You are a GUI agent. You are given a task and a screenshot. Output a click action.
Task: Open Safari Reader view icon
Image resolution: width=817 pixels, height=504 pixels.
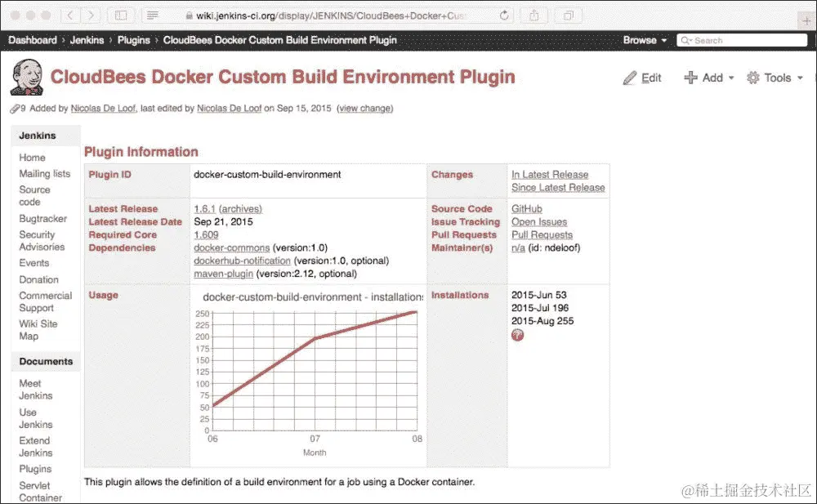152,16
